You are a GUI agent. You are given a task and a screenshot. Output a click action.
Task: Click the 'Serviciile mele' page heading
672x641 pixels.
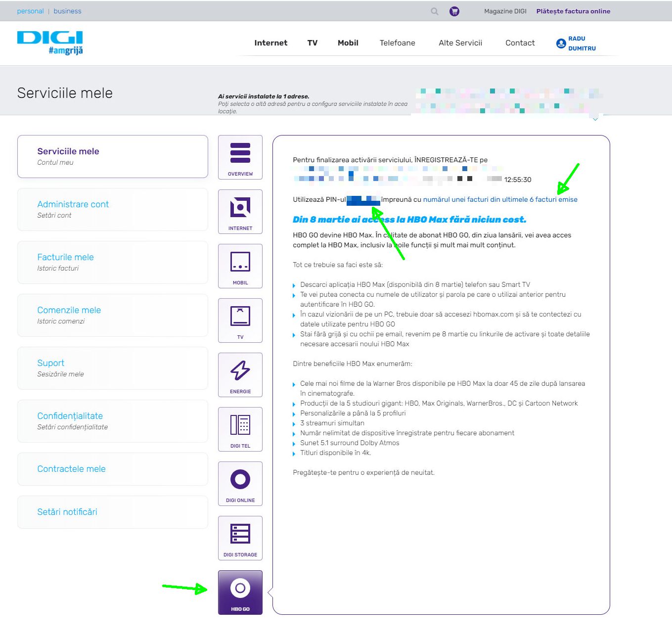[65, 93]
